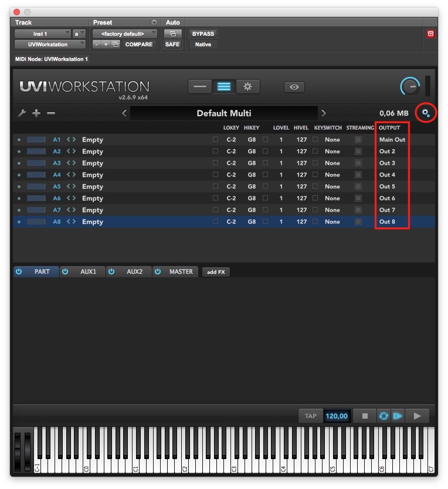The image size is (448, 489).
Task: Open the wrench tools menu
Action: pos(22,113)
